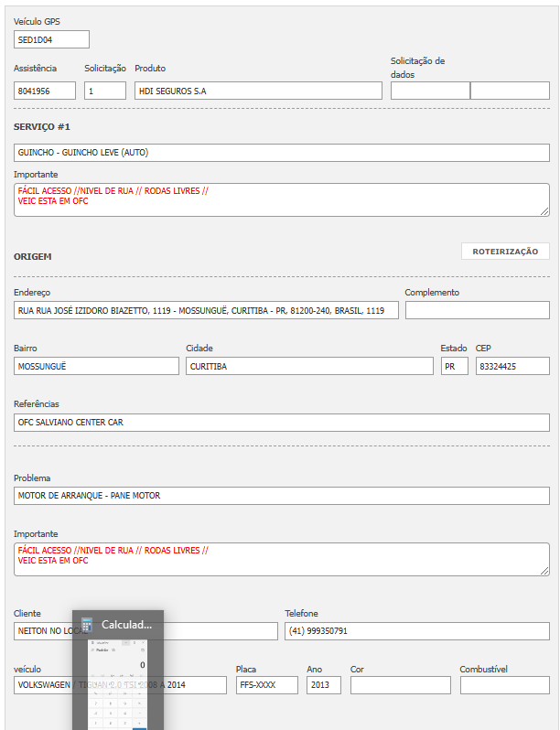The width and height of the screenshot is (560, 730).
Task: Click the Veículo GPS field
Action: point(52,39)
